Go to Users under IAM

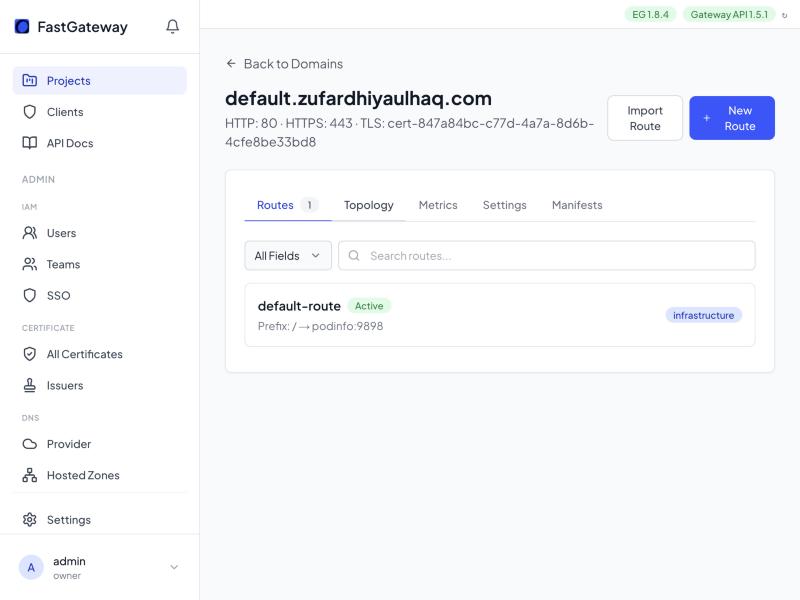(99, 233)
